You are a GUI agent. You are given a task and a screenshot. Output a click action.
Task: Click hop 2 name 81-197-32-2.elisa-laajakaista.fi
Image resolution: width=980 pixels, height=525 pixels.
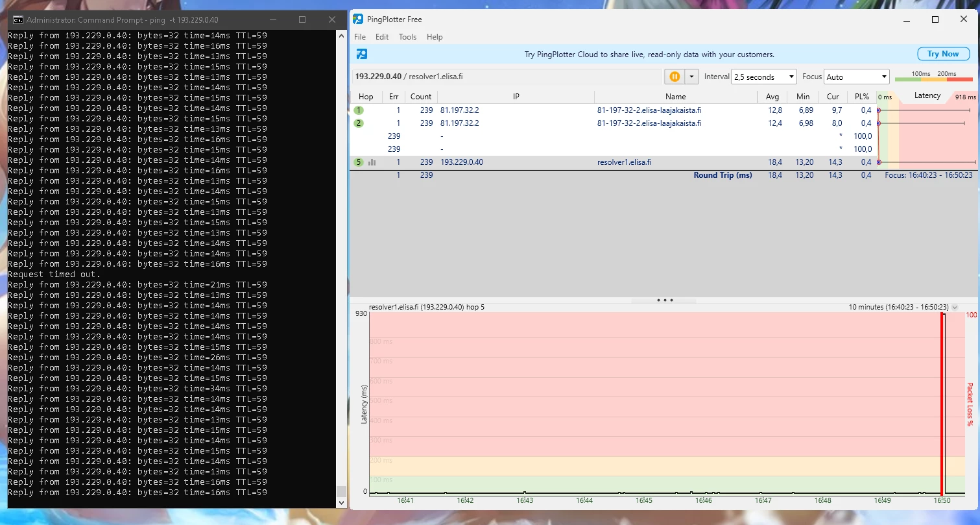(x=649, y=123)
